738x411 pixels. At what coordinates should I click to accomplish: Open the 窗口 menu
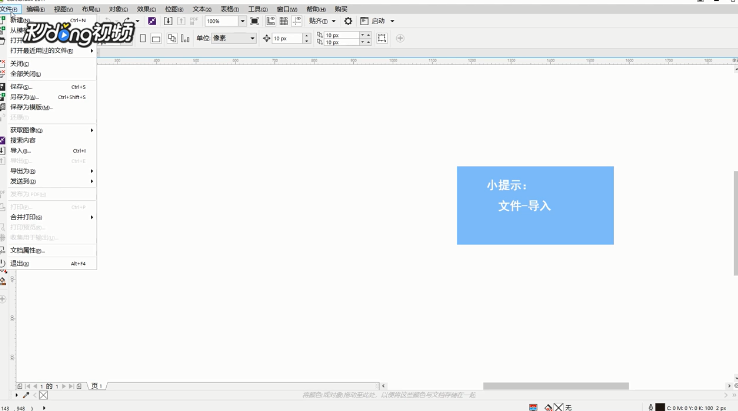point(287,9)
